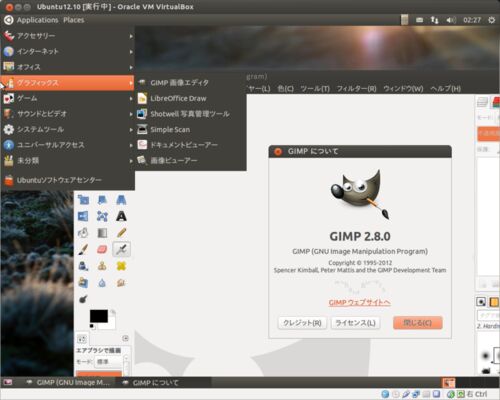This screenshot has width=500, height=400.
Task: Select the Blend gradient tool
Action: 102,233
